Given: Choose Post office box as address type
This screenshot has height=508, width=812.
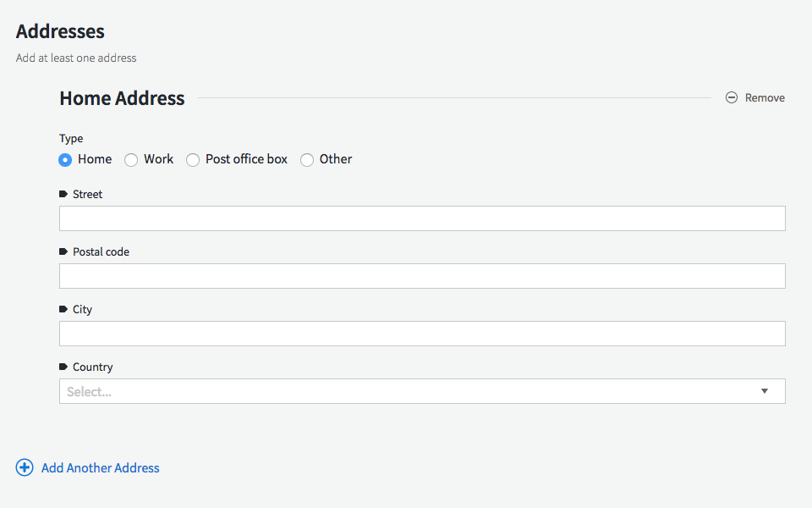Looking at the screenshot, I should 193,159.
